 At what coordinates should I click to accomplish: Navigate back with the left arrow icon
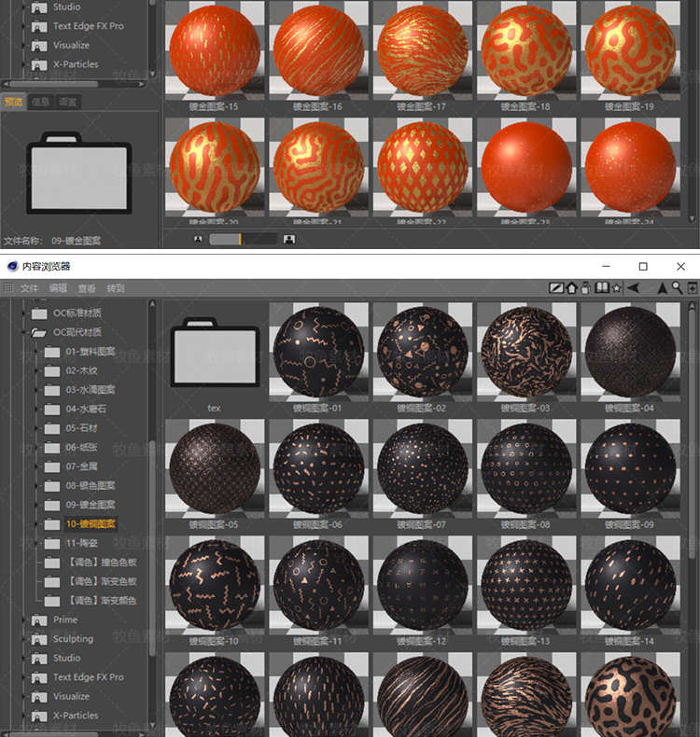click(x=633, y=287)
